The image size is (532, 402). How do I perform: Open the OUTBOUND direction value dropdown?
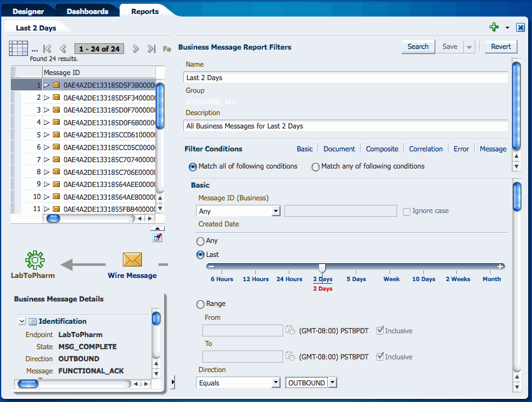[x=333, y=383]
